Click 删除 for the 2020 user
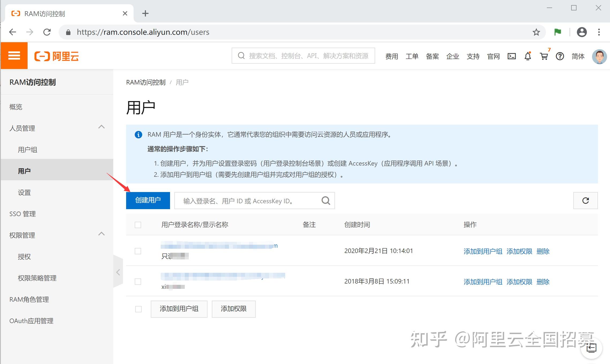Image resolution: width=610 pixels, height=364 pixels. pos(543,251)
